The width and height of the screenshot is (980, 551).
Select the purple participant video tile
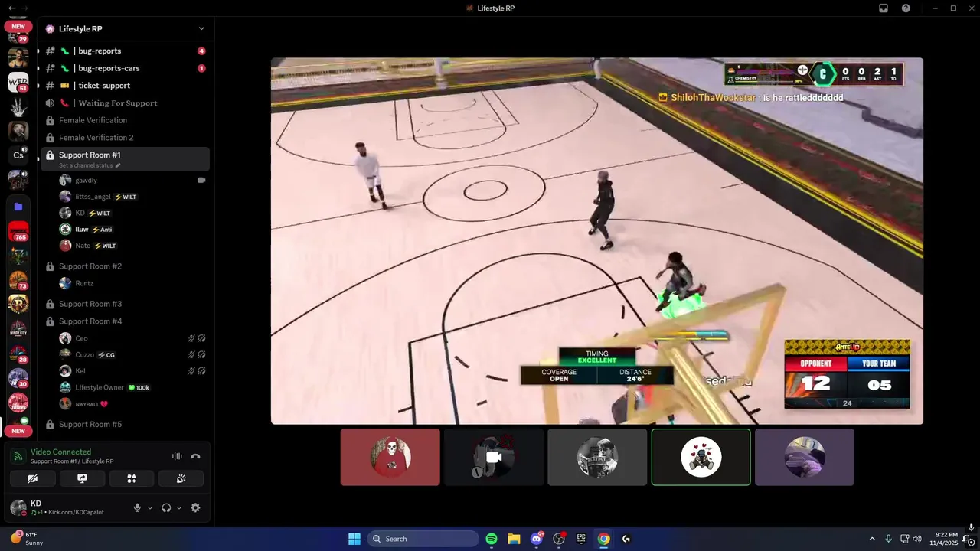(x=805, y=457)
